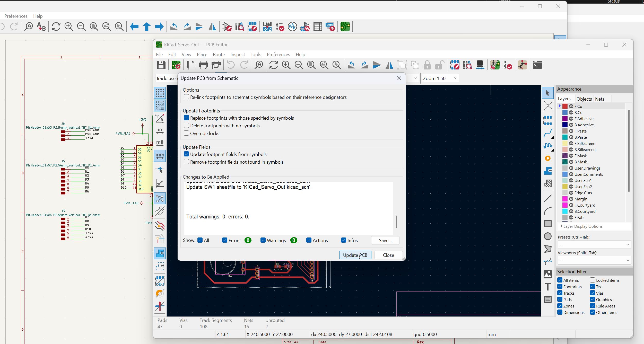Image resolution: width=644 pixels, height=344 pixels.
Task: Select the Add Image tool
Action: pyautogui.click(x=548, y=274)
